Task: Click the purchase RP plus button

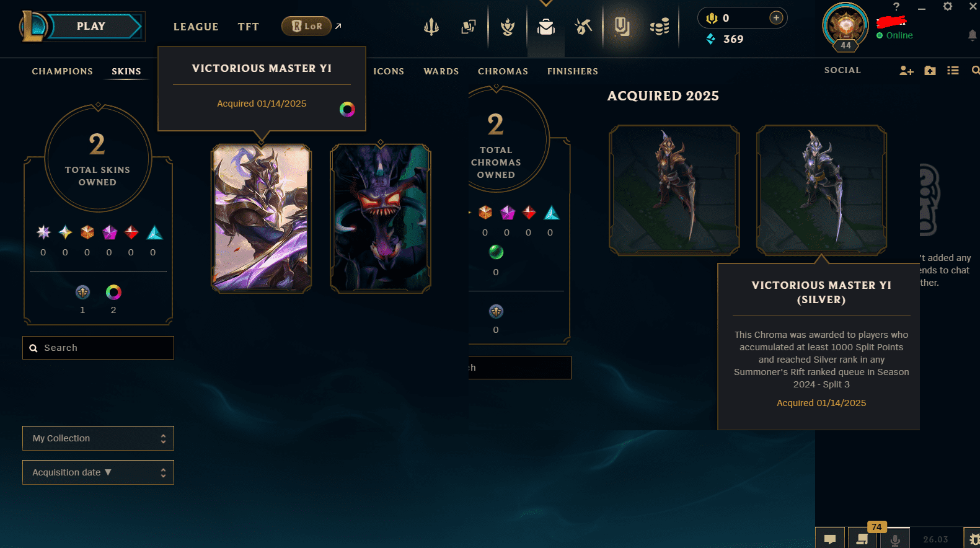Action: pyautogui.click(x=776, y=18)
